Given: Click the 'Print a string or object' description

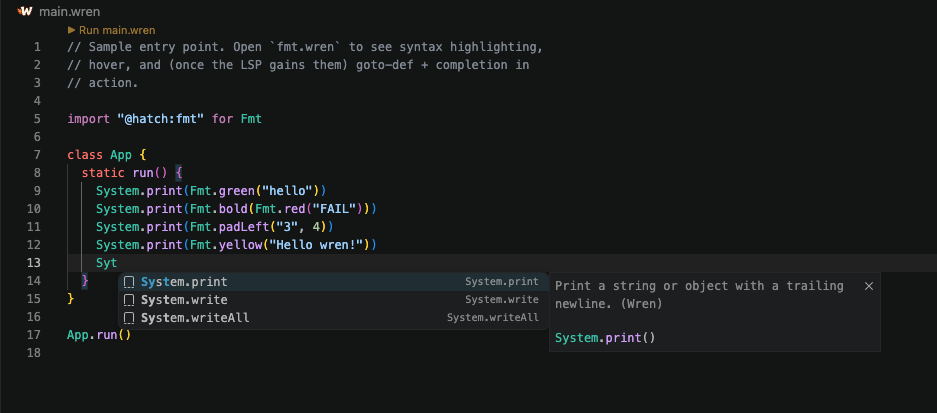Looking at the screenshot, I should pos(699,295).
